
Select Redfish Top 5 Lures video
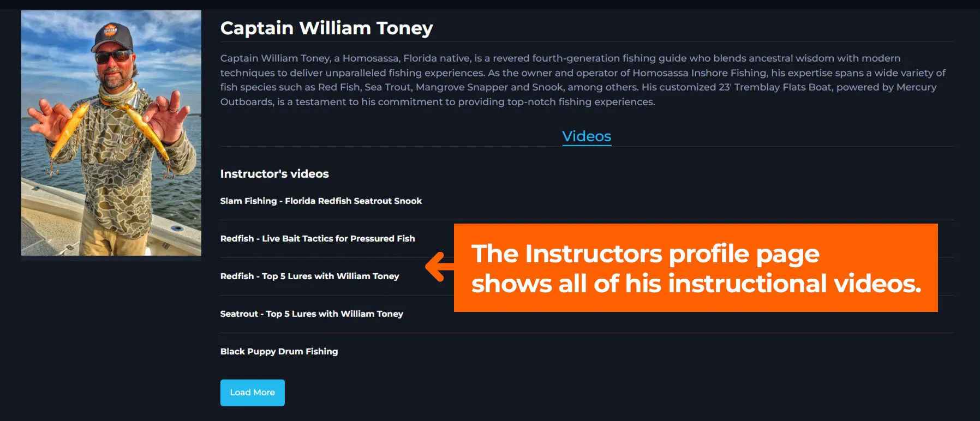[x=309, y=276]
